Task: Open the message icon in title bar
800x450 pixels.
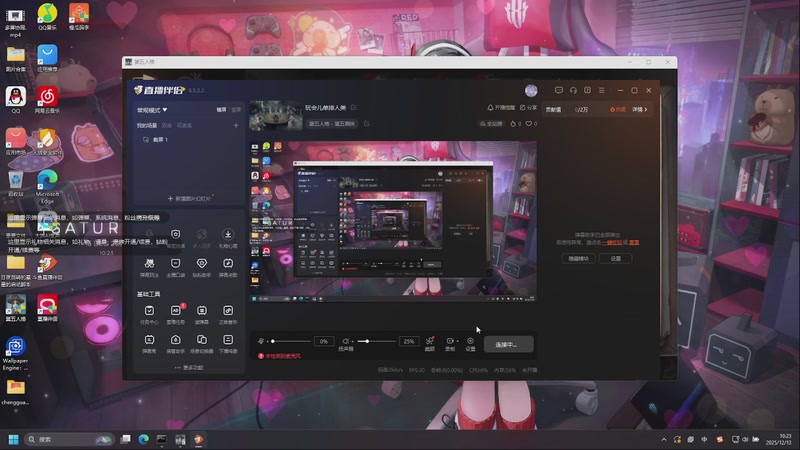Action: pos(559,90)
